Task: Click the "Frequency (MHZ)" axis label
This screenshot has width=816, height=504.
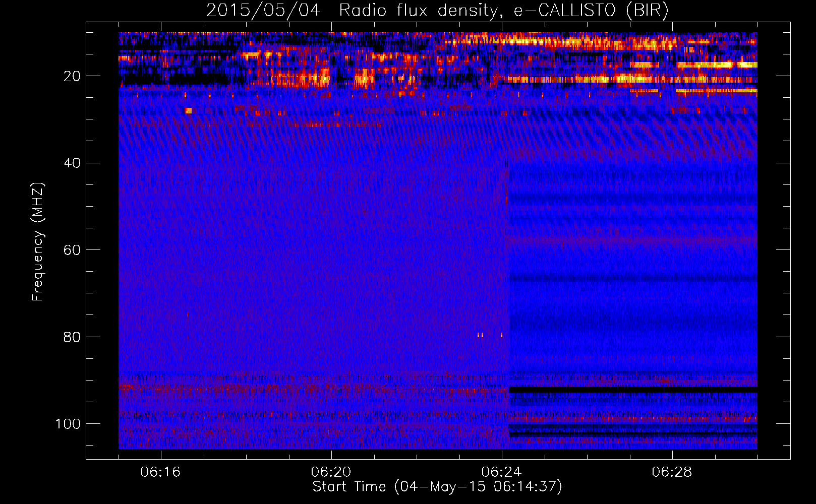Action: tap(38, 242)
